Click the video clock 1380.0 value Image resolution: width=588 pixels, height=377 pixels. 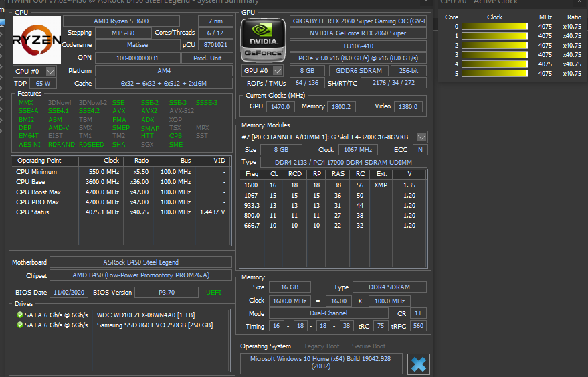pos(408,106)
